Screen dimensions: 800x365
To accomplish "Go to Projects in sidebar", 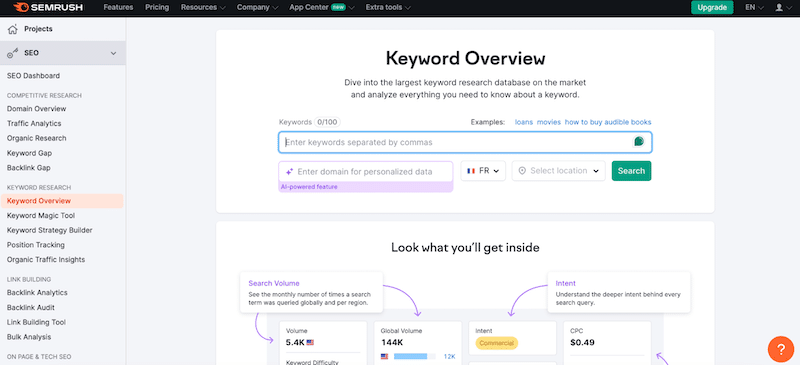I will pyautogui.click(x=38, y=29).
